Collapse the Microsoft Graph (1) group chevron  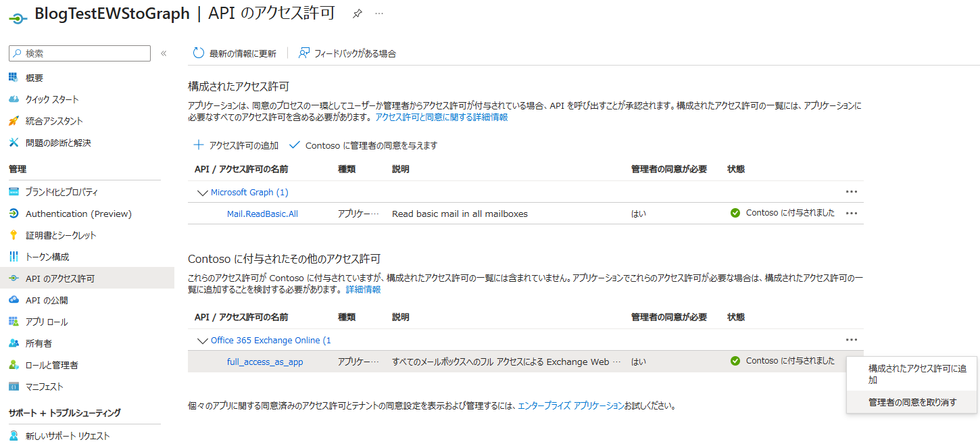202,193
